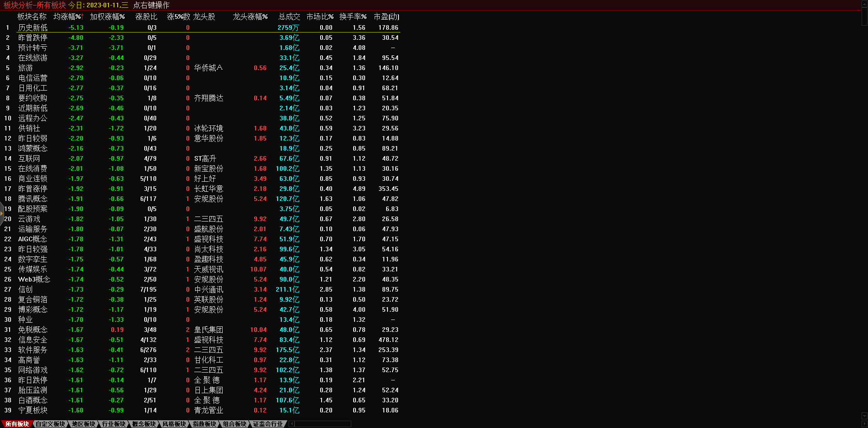Sort by 均涨幅% column header
The image size is (868, 428).
[67, 16]
